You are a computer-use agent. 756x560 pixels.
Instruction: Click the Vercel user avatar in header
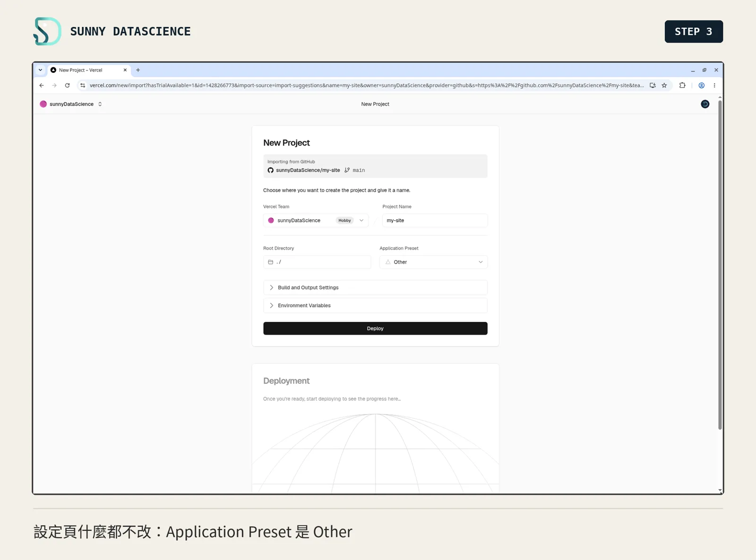click(705, 104)
